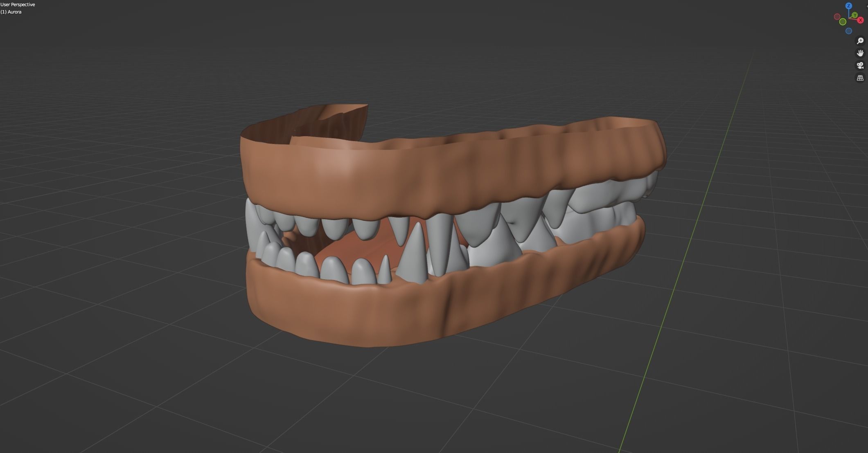Click the negative Y axis green circle
The width and height of the screenshot is (868, 453).
pyautogui.click(x=843, y=22)
